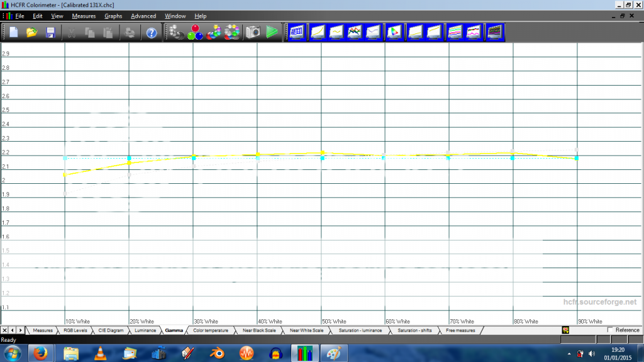Open the Graphs menu
The width and height of the screenshot is (644, 362).
coord(113,16)
